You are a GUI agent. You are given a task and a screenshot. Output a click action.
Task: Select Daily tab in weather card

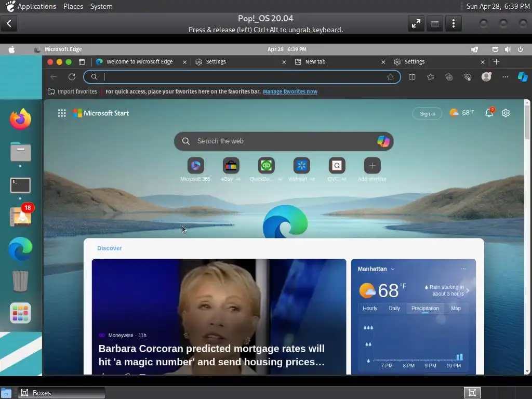(394, 309)
